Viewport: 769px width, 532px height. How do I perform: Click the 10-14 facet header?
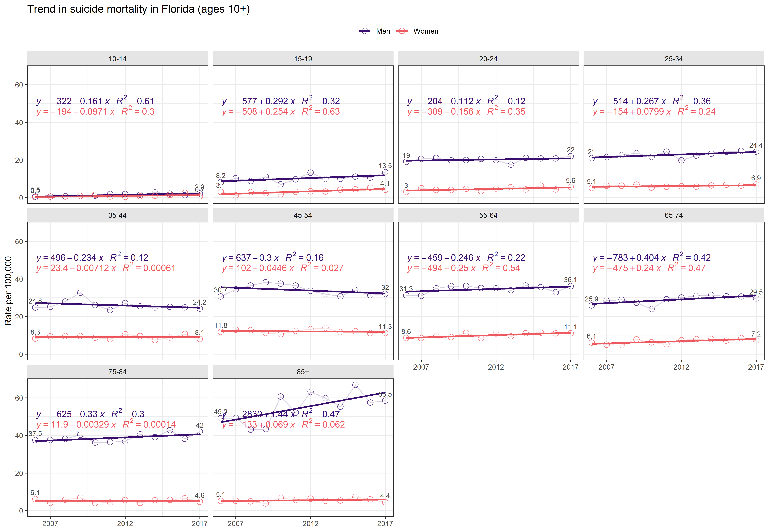(x=117, y=59)
